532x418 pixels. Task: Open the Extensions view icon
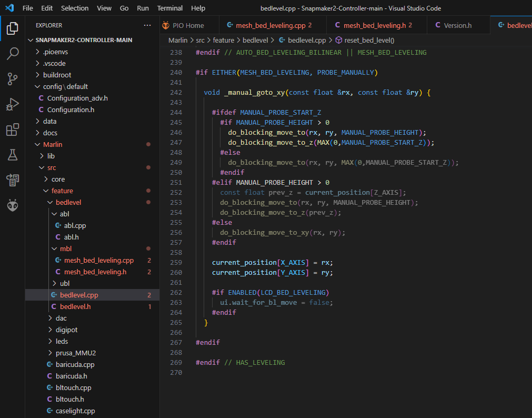coord(13,130)
